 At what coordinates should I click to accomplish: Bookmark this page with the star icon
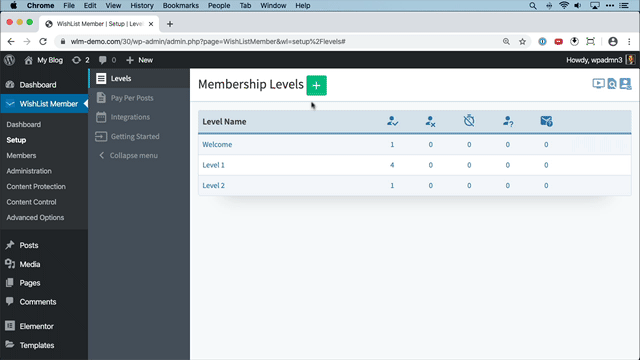[522, 42]
